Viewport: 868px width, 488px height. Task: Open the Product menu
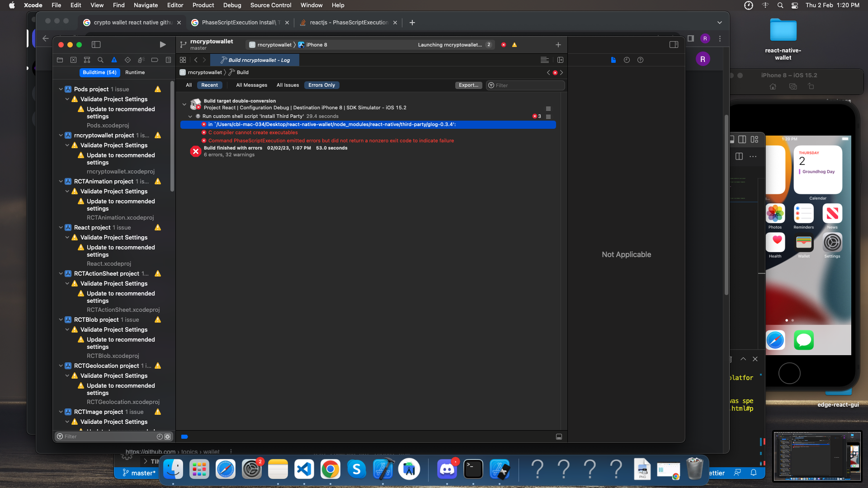tap(203, 5)
